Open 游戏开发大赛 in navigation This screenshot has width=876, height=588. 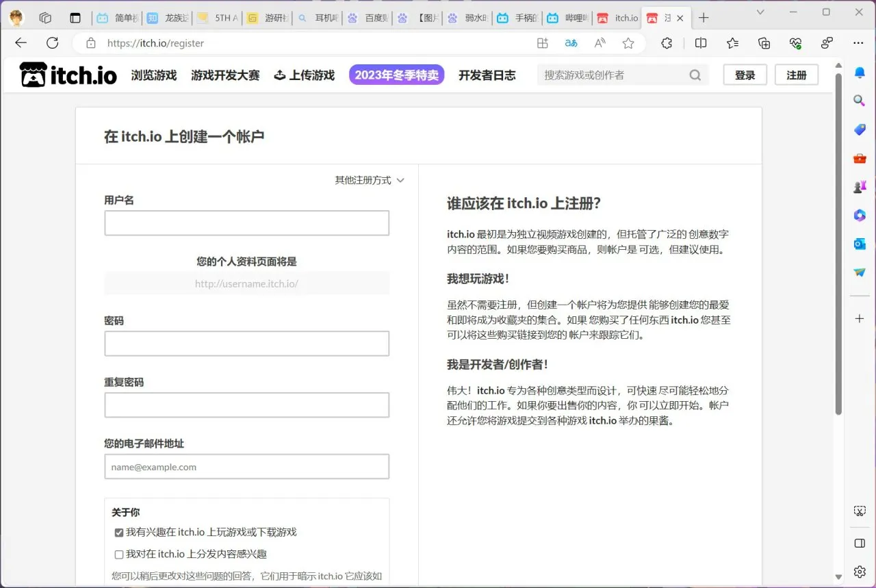click(225, 75)
